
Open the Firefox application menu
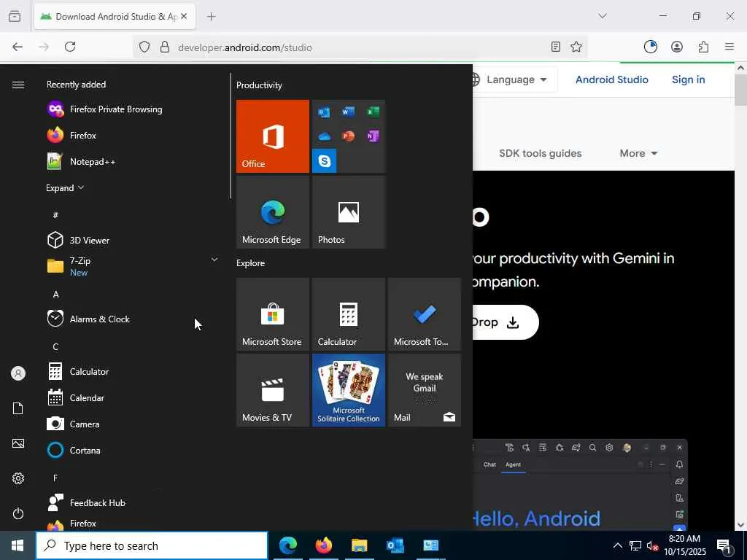729,47
